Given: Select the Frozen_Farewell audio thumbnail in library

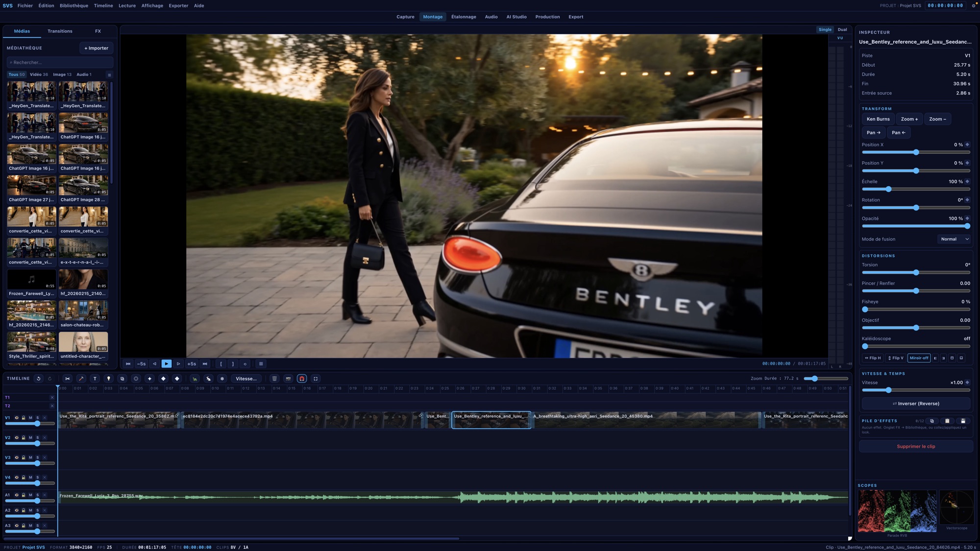Looking at the screenshot, I should [31, 280].
